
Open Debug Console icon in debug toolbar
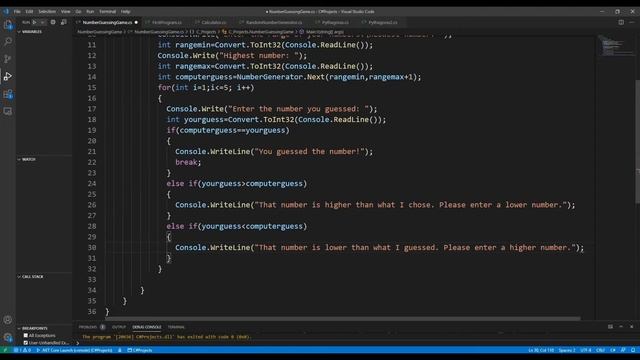64,22
